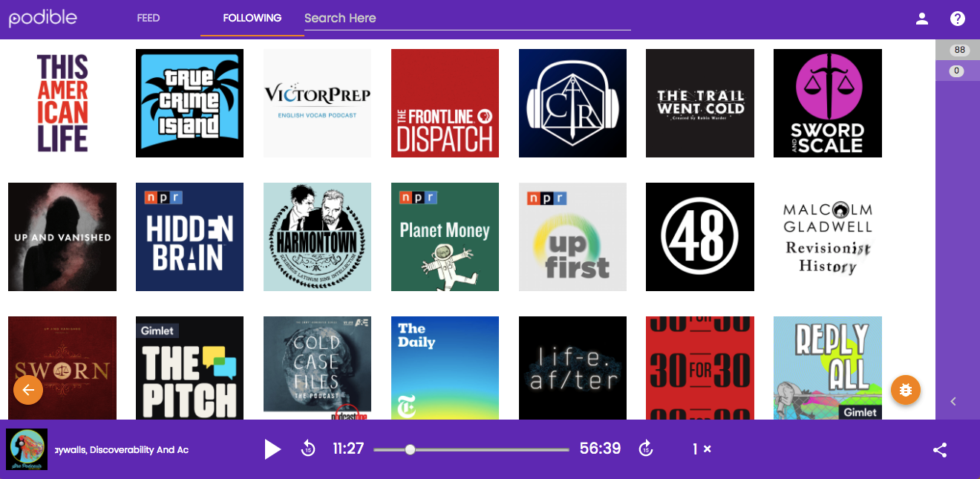Open The Daily podcast

(445, 368)
